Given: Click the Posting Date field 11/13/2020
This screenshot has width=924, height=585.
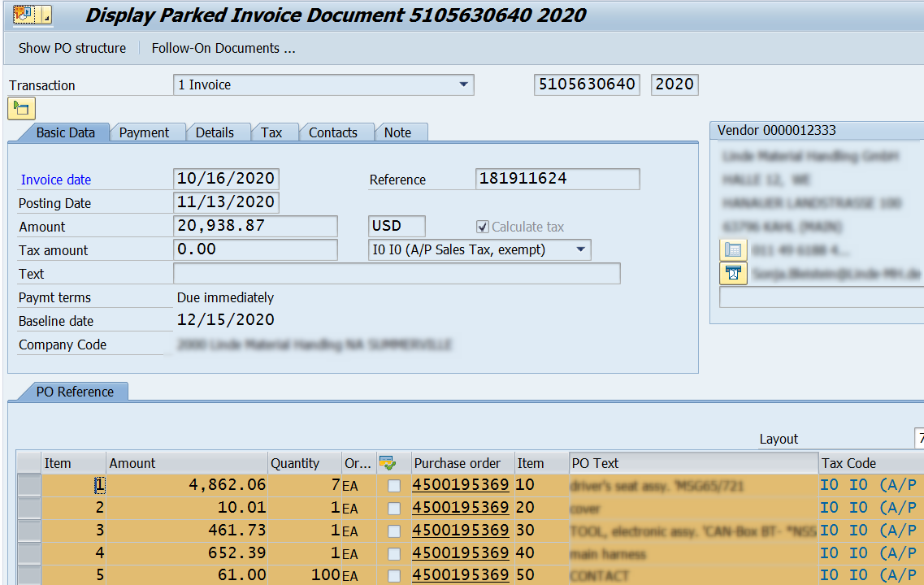Looking at the screenshot, I should 226,202.
